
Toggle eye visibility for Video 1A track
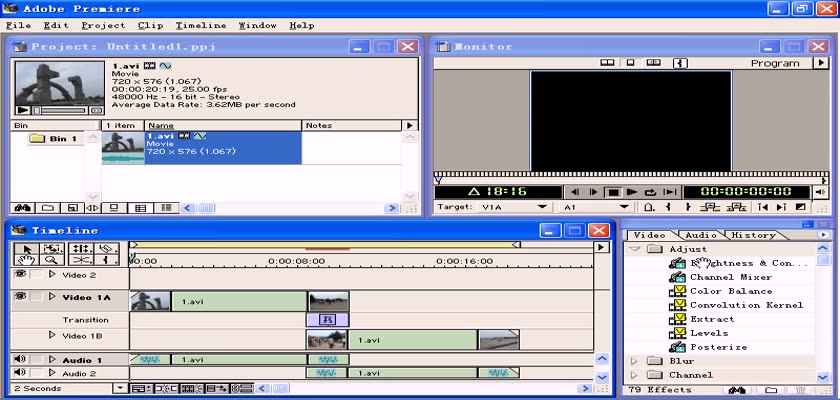tap(20, 296)
